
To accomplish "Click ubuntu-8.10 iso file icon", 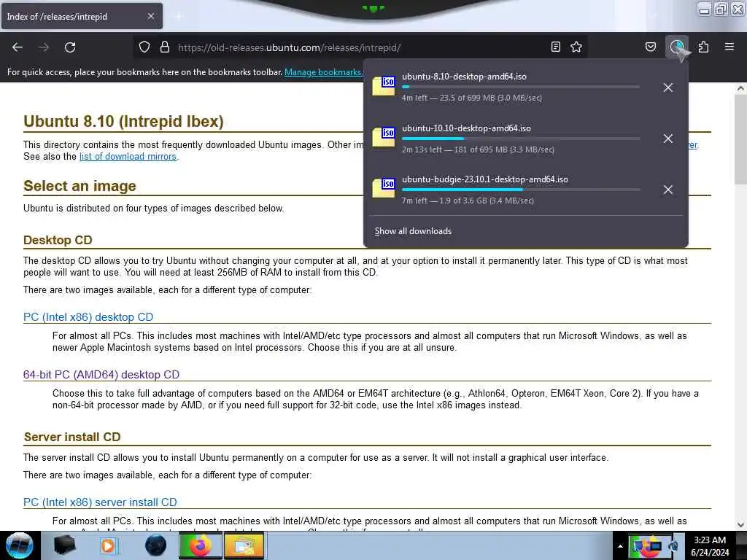I will tap(384, 86).
